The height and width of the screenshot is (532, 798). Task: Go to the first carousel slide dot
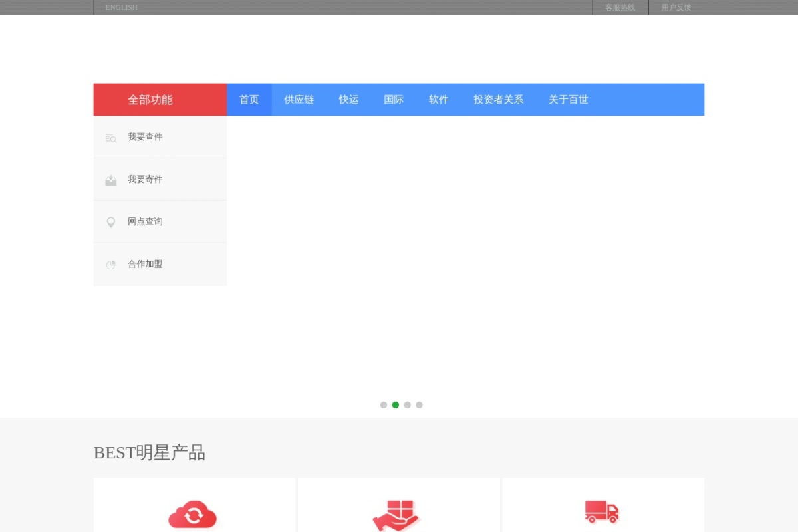pos(384,405)
